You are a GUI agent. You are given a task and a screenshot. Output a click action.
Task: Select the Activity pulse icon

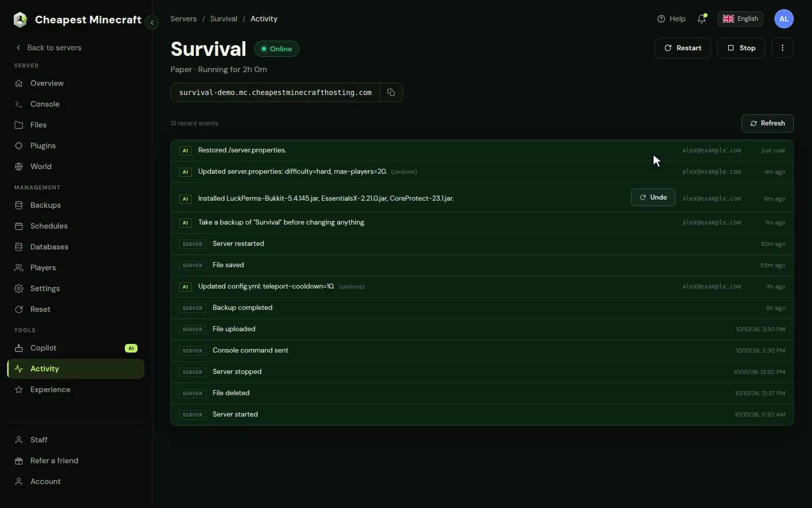click(x=19, y=369)
